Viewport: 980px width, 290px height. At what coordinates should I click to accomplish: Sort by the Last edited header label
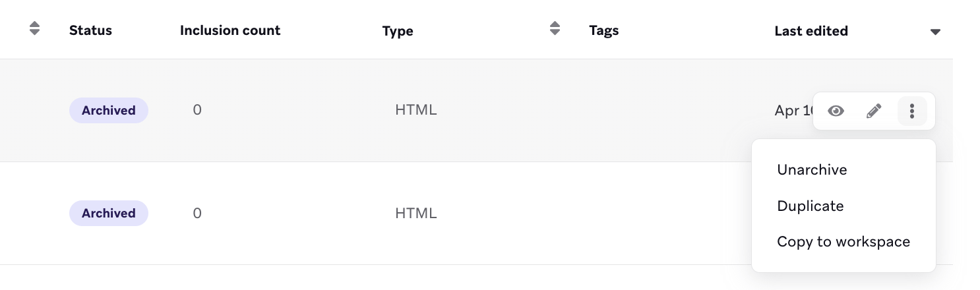click(811, 31)
